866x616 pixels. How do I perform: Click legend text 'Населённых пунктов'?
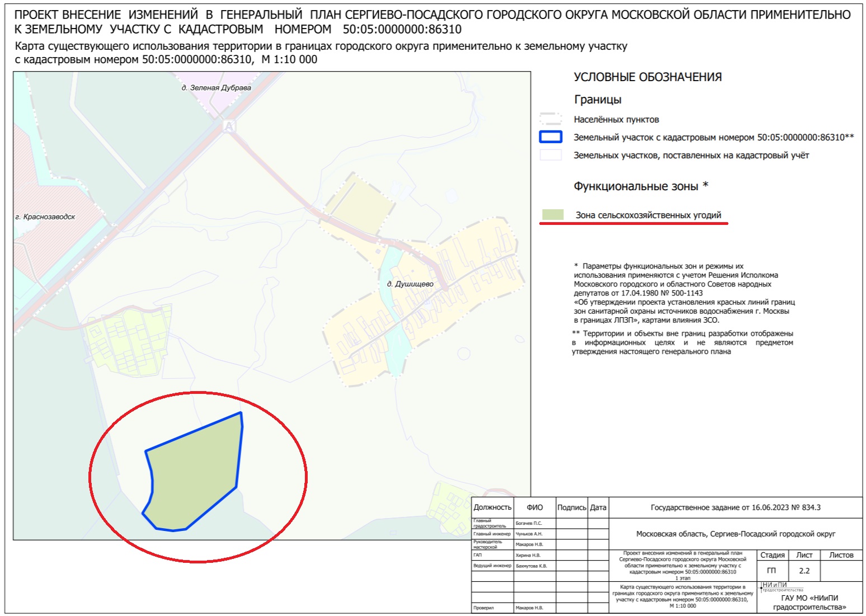(x=616, y=119)
